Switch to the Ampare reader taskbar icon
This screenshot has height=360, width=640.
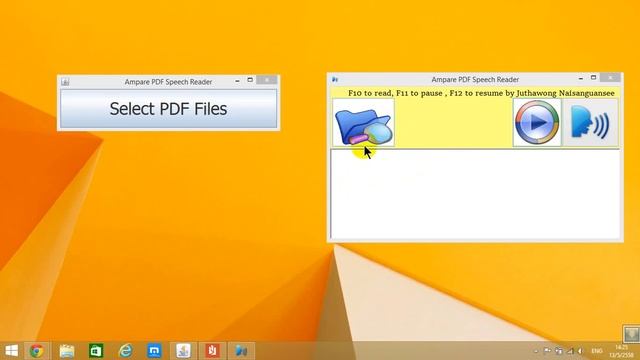pyautogui.click(x=241, y=351)
